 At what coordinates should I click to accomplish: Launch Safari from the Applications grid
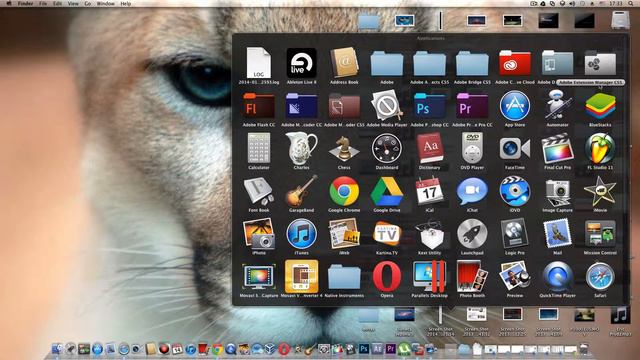(600, 277)
